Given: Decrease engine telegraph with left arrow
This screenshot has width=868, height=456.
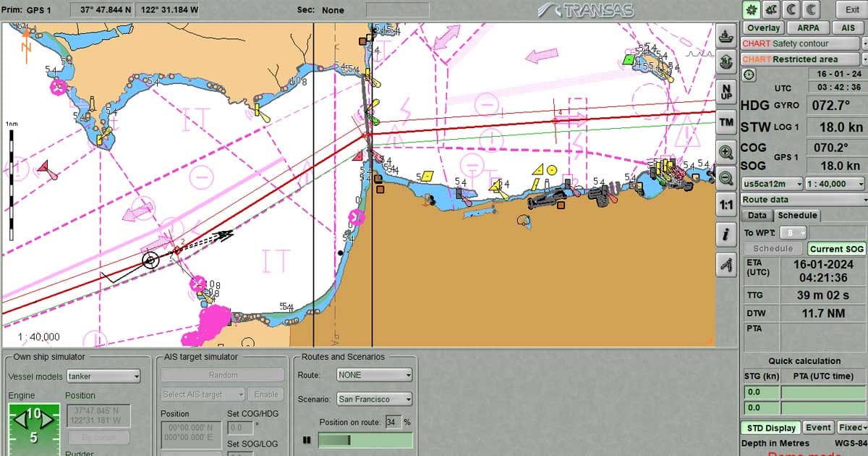Looking at the screenshot, I should [x=19, y=418].
